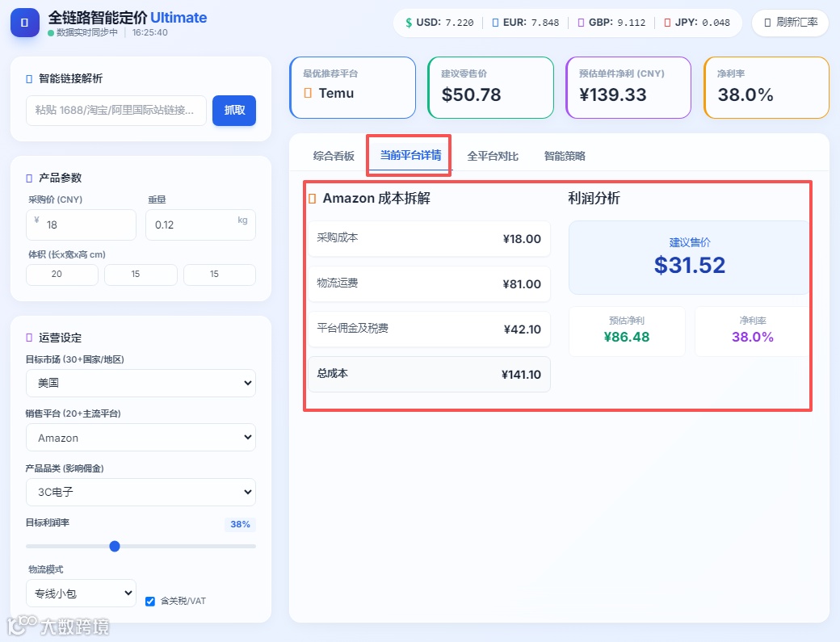Click the 1688/淘宝 link paste input field

click(116, 111)
